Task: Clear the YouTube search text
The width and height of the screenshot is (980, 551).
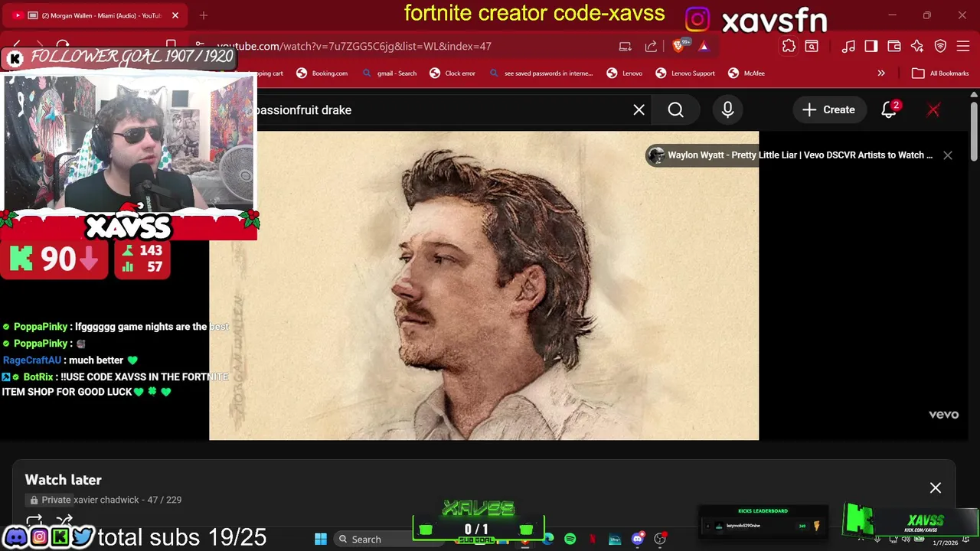Action: pyautogui.click(x=639, y=110)
